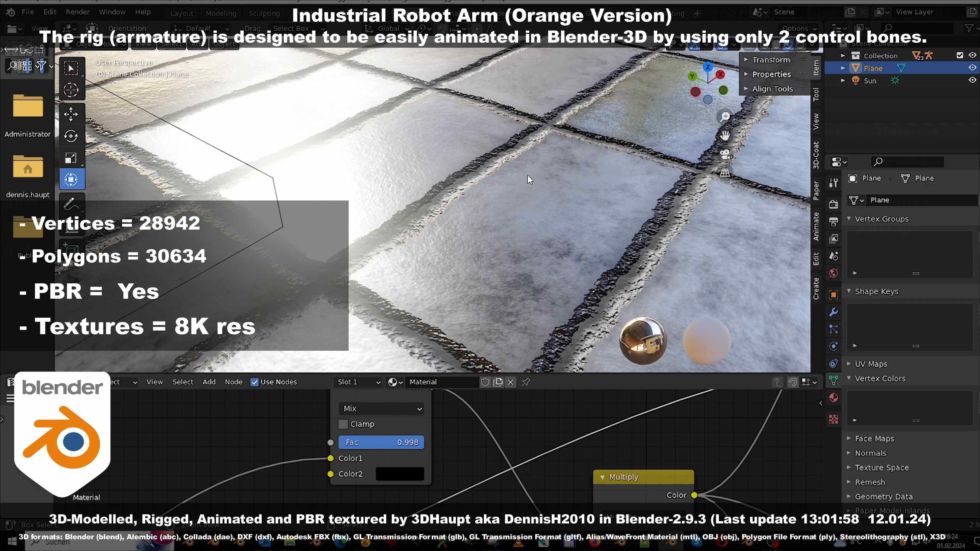Open the File menu
Screen dimensions: 980x551
point(27,12)
